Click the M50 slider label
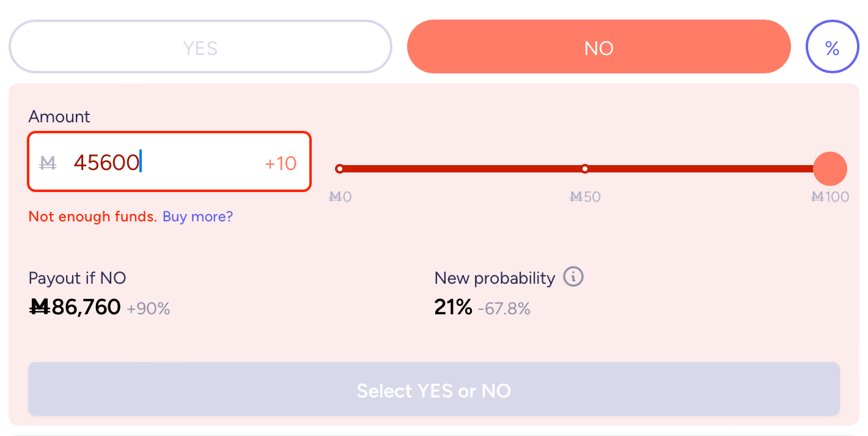This screenshot has width=868, height=436. [585, 197]
